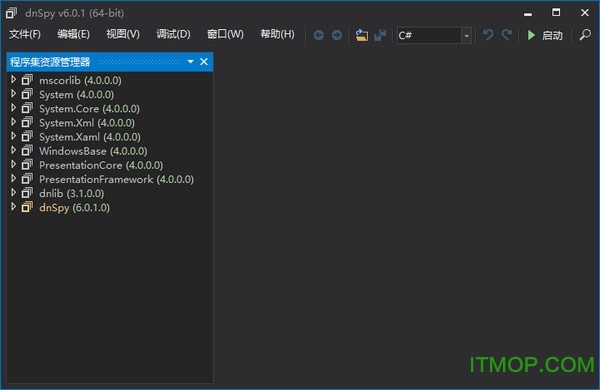Select dnSpy (6.0.1.0) row text
This screenshot has width=600, height=390.
[x=74, y=208]
